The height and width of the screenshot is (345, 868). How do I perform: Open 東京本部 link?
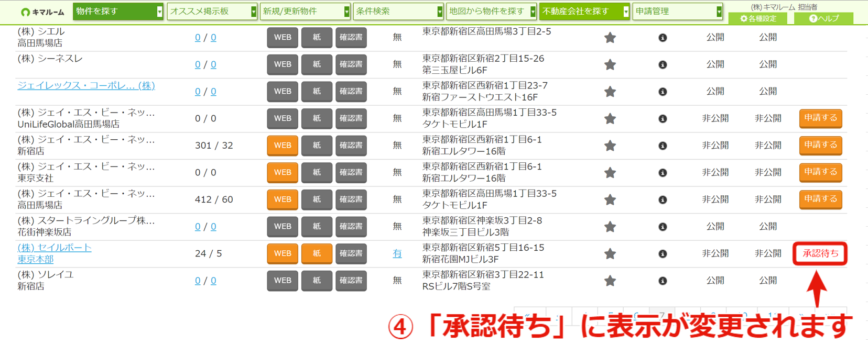click(36, 259)
